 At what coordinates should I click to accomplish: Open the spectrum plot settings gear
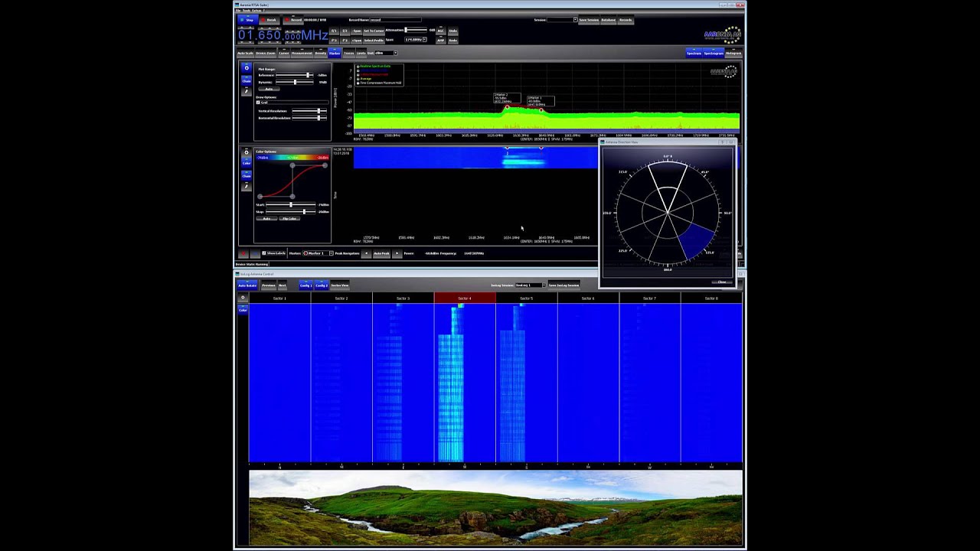click(x=247, y=67)
